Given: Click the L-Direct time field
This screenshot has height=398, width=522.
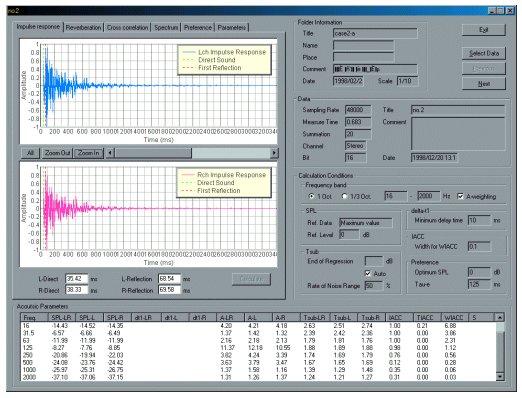Looking at the screenshot, I should click(x=77, y=279).
